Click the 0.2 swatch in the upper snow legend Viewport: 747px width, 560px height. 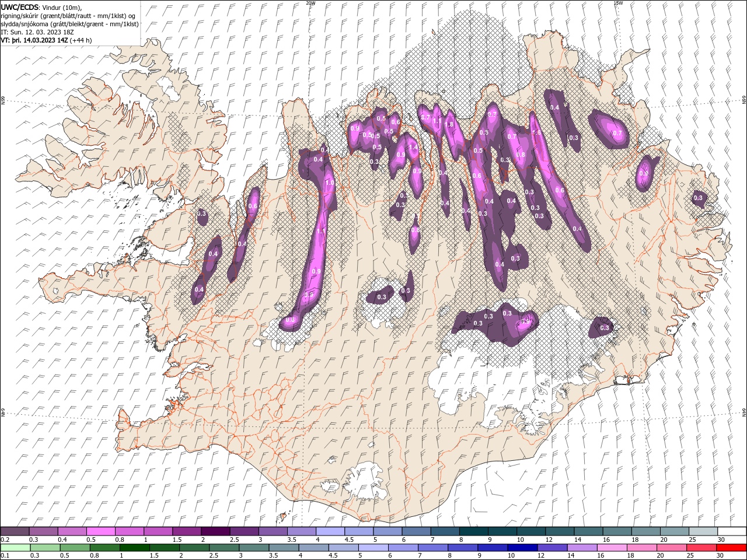[15, 531]
